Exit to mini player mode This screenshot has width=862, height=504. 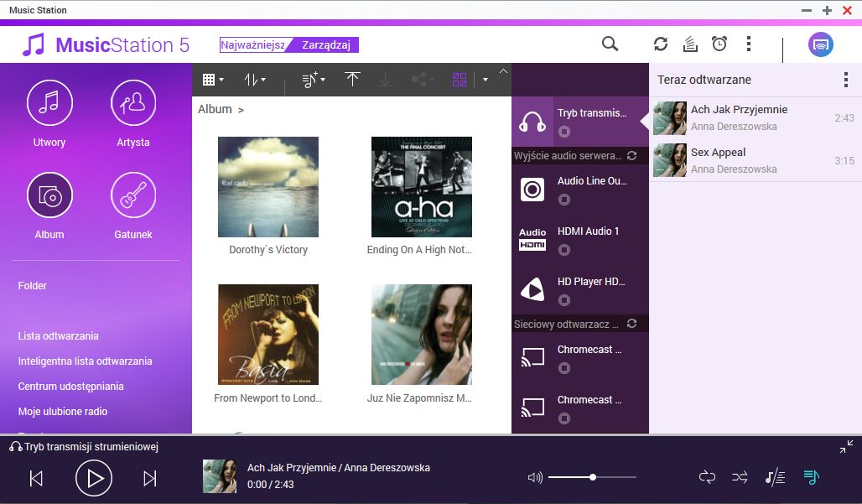(x=846, y=447)
